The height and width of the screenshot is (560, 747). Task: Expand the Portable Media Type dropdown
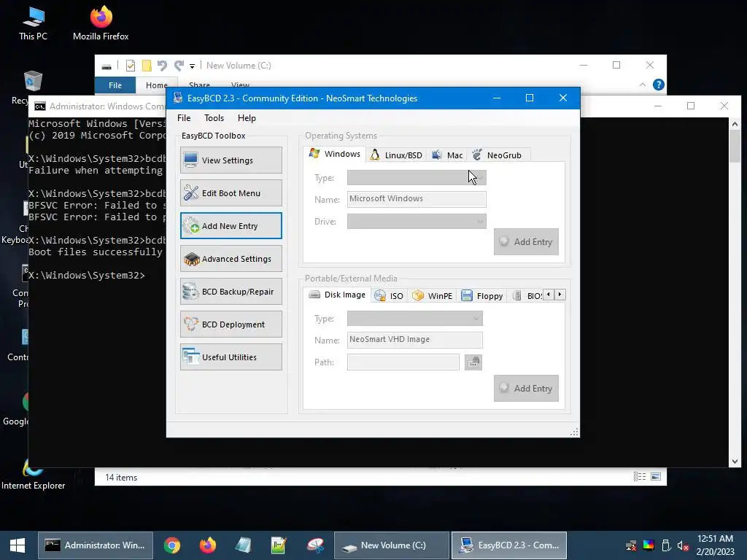[414, 319]
